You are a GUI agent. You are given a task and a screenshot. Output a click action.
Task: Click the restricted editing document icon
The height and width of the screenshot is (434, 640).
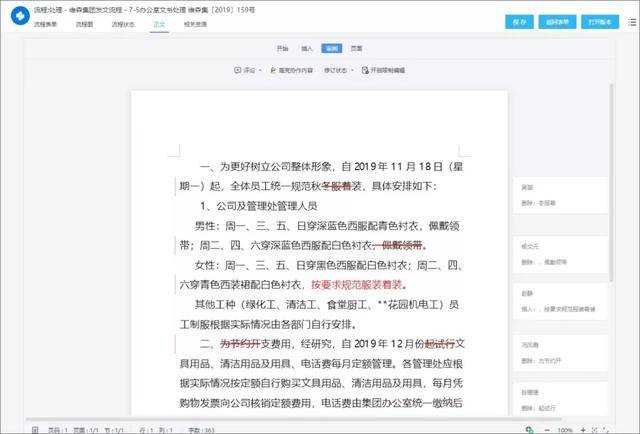click(x=365, y=70)
